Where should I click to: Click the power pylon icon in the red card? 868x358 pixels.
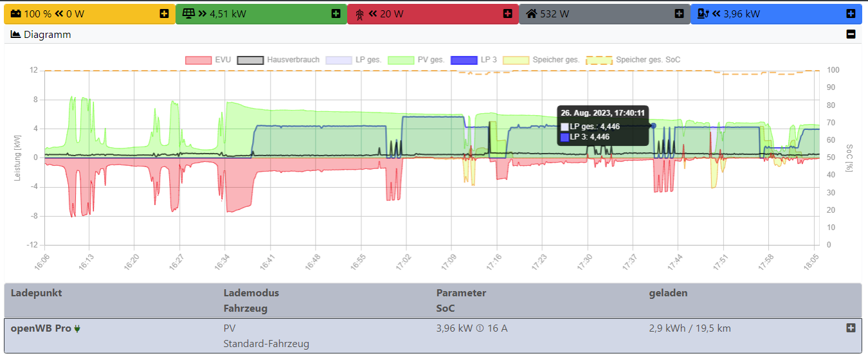click(359, 13)
